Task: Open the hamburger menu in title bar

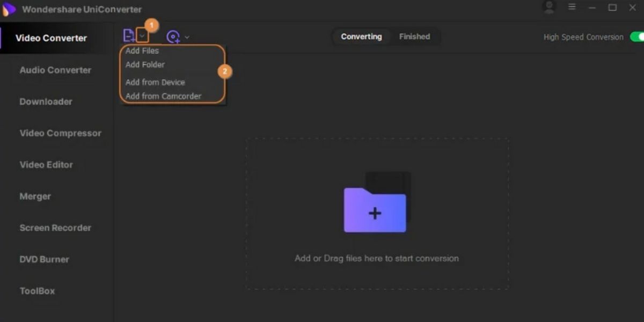Action: coord(572,8)
